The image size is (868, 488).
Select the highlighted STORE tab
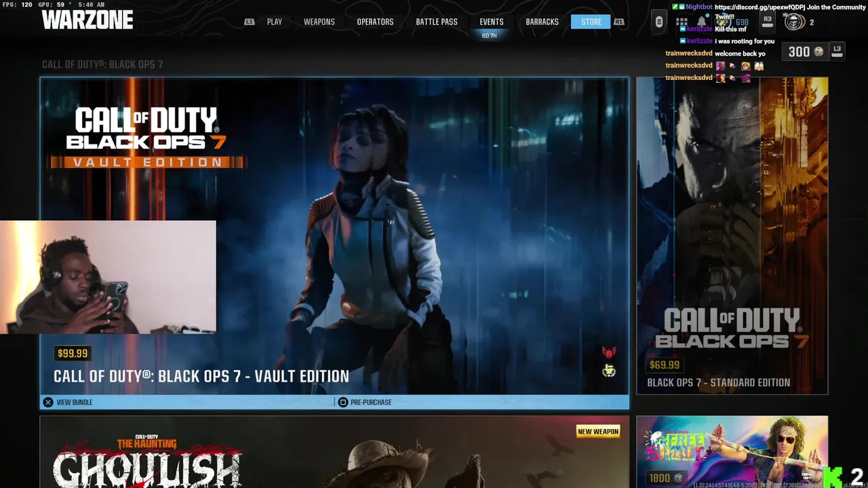click(591, 22)
